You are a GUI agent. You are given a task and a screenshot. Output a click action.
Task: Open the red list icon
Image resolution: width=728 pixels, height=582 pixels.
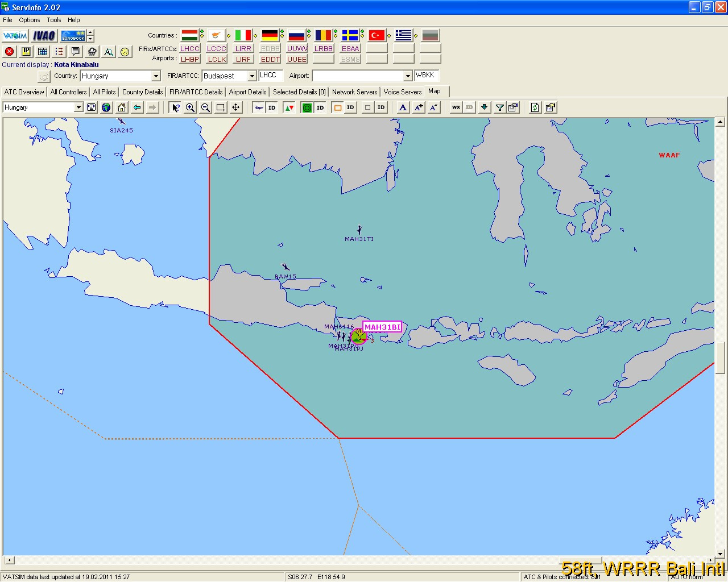(59, 51)
